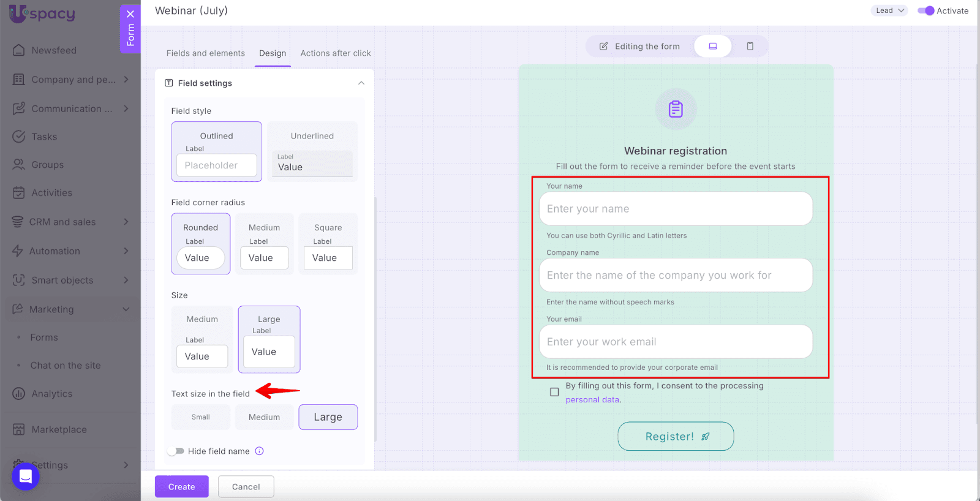The image size is (980, 501).
Task: Switch to Fields and elements tab
Action: [205, 53]
